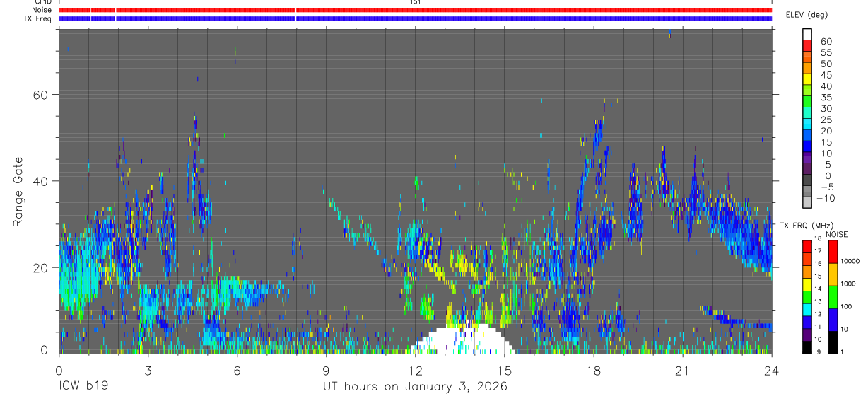Click the 'TX FRQ (MHz)' legend title

tap(807, 226)
